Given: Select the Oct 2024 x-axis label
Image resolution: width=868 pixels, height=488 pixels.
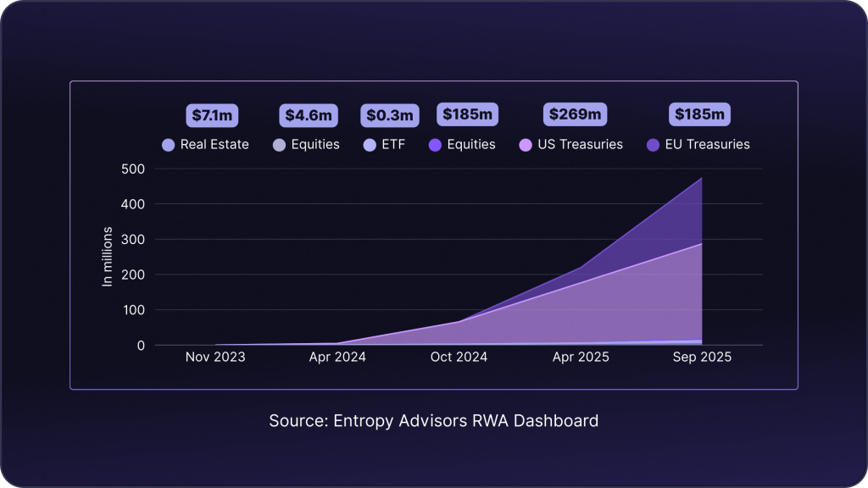Looking at the screenshot, I should (459, 358).
